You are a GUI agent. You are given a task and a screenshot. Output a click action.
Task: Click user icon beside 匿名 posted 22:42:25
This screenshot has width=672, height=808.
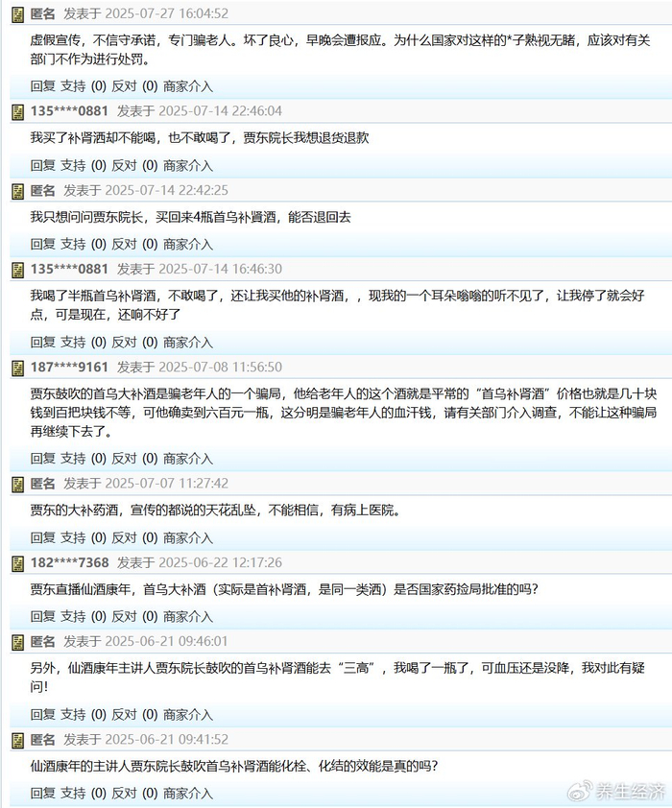[18, 191]
